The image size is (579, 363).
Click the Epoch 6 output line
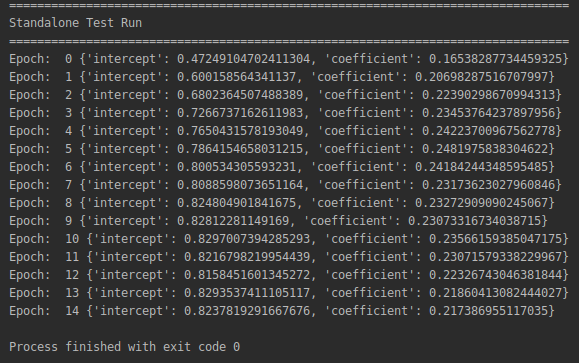pos(282,167)
